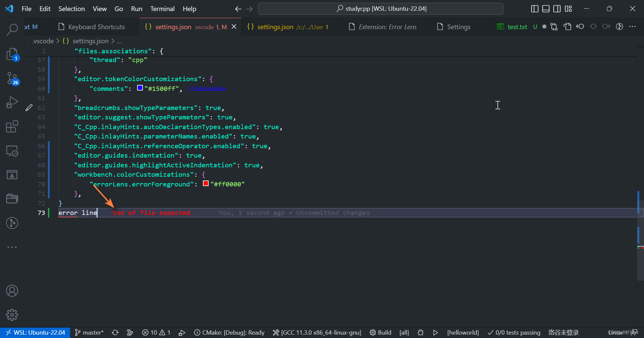Click the Open Changes compare icon in editor toolbar

click(554, 27)
